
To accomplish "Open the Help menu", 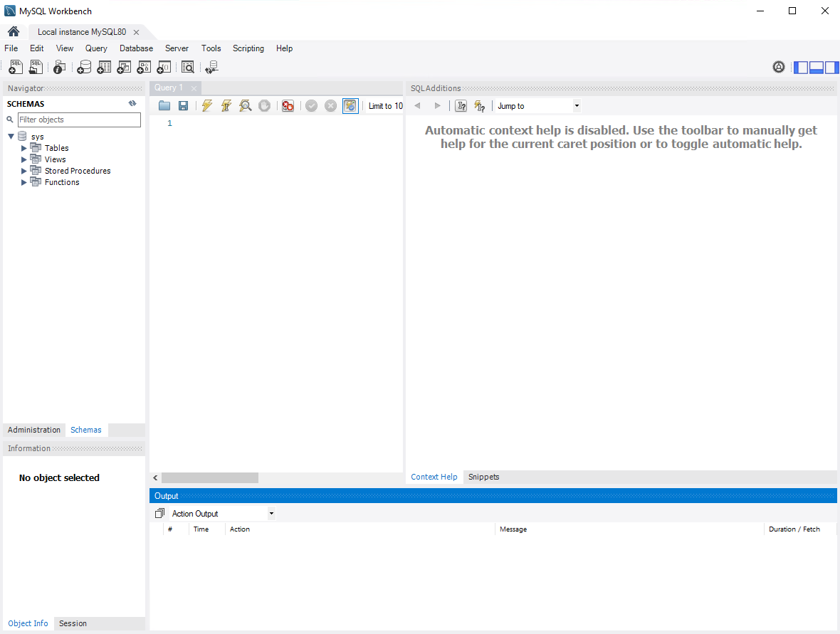I will 285,48.
